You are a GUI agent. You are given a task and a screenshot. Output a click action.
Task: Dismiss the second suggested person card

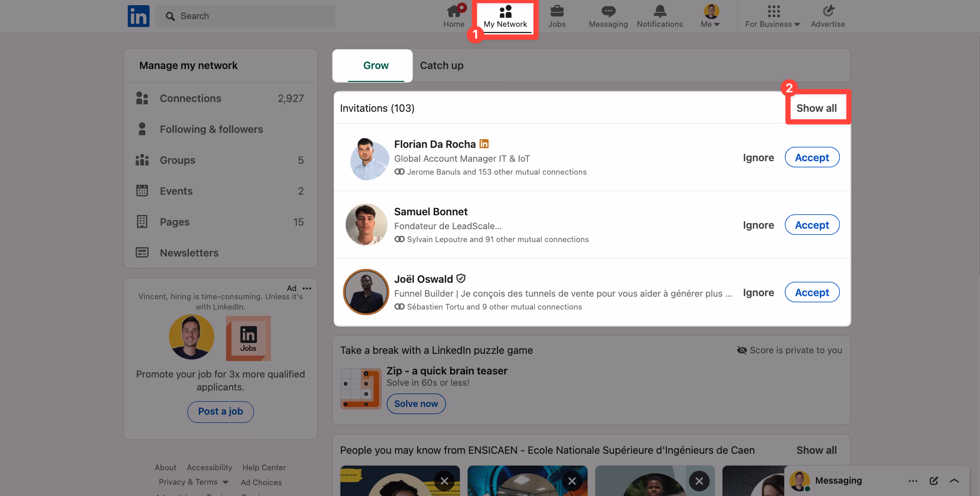(572, 481)
